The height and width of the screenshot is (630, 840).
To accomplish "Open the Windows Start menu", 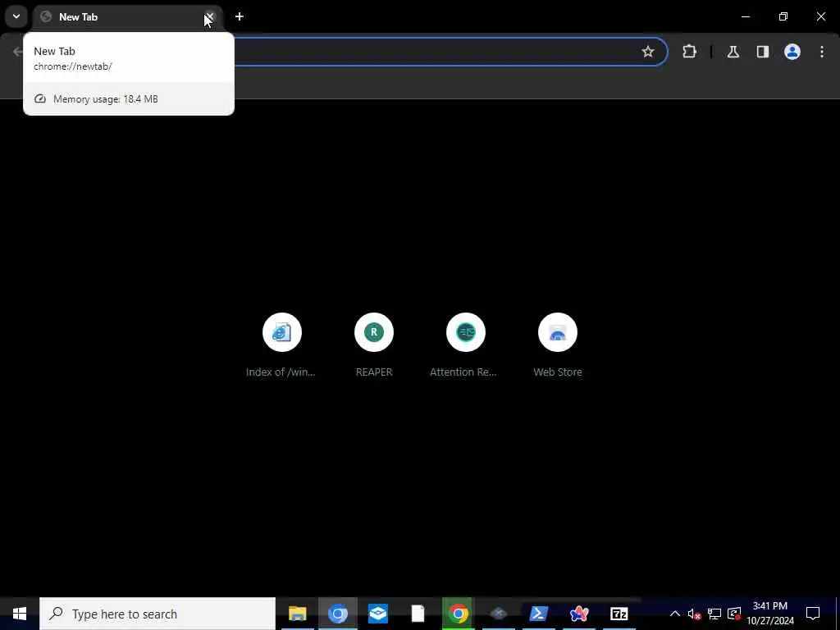I will tap(20, 614).
